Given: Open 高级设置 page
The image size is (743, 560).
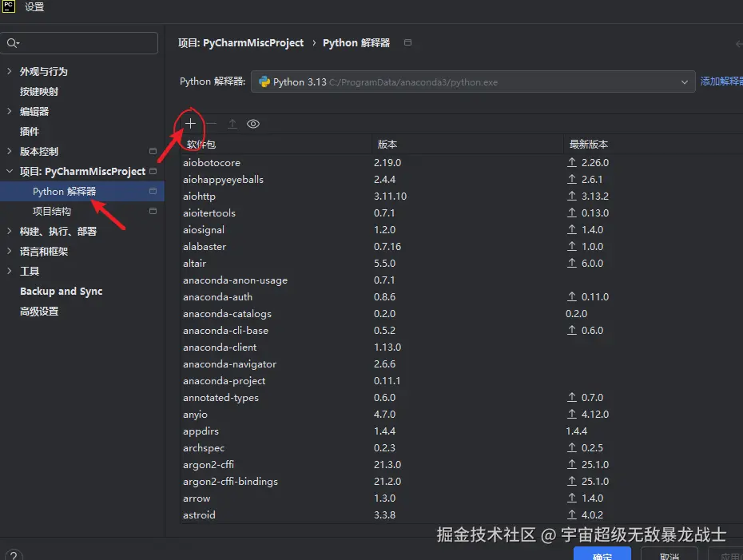Looking at the screenshot, I should pyautogui.click(x=39, y=312).
